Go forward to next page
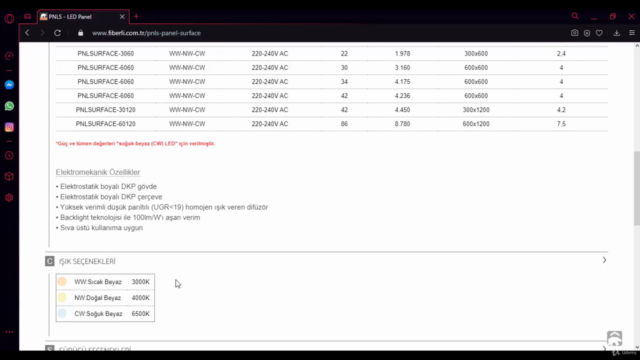 click(42, 33)
